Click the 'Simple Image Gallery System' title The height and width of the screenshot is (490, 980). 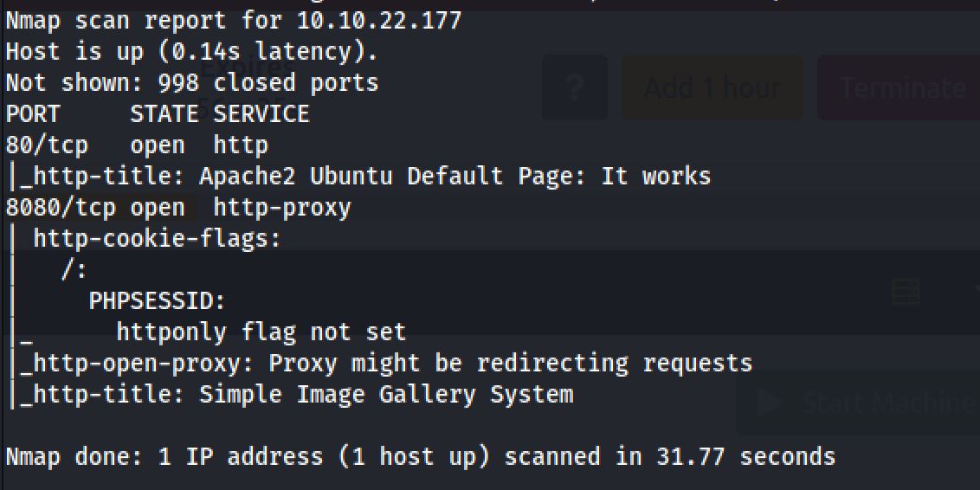coord(386,395)
